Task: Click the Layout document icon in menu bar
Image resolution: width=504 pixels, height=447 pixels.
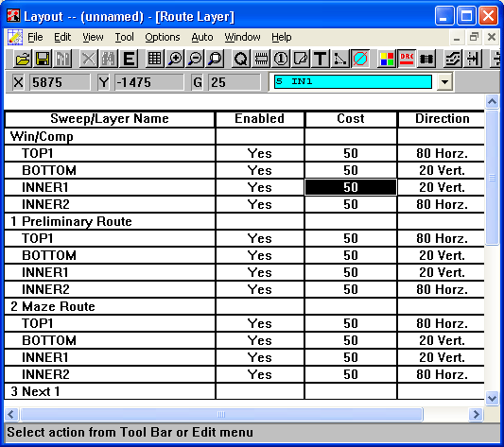Action: 15,37
